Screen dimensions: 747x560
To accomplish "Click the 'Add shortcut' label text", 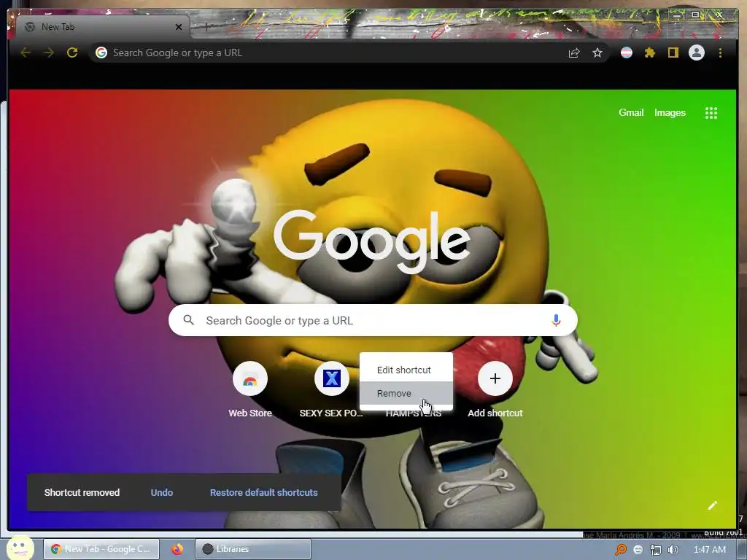I will pyautogui.click(x=495, y=413).
